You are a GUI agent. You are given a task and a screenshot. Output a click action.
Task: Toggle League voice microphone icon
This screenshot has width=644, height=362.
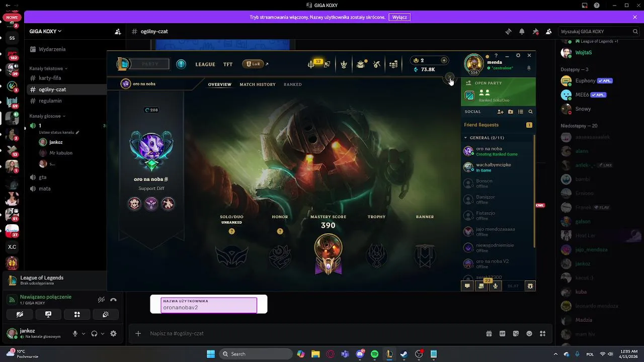tap(495, 286)
